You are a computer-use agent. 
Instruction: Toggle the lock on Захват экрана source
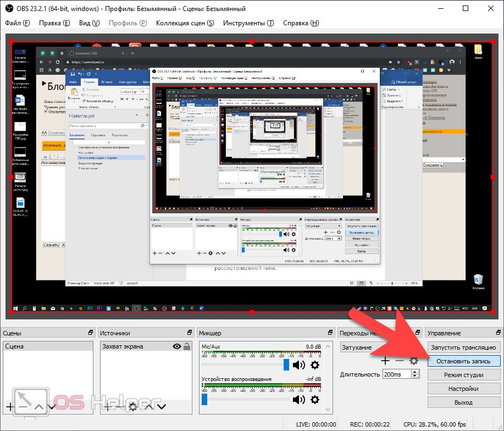pos(187,347)
